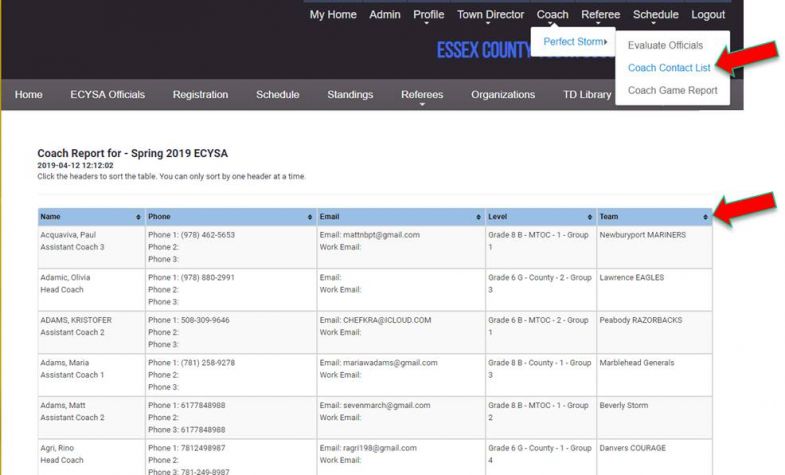Screen dimensions: 785x475
Task: Go to Home in gray navigation bar
Action: point(29,94)
